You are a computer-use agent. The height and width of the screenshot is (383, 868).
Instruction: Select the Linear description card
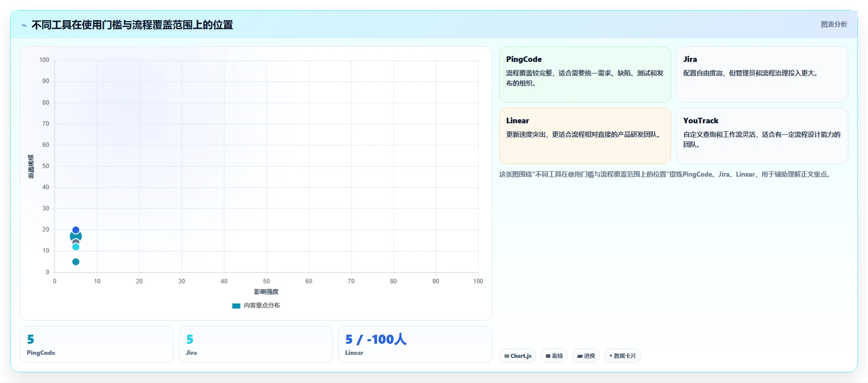click(585, 136)
